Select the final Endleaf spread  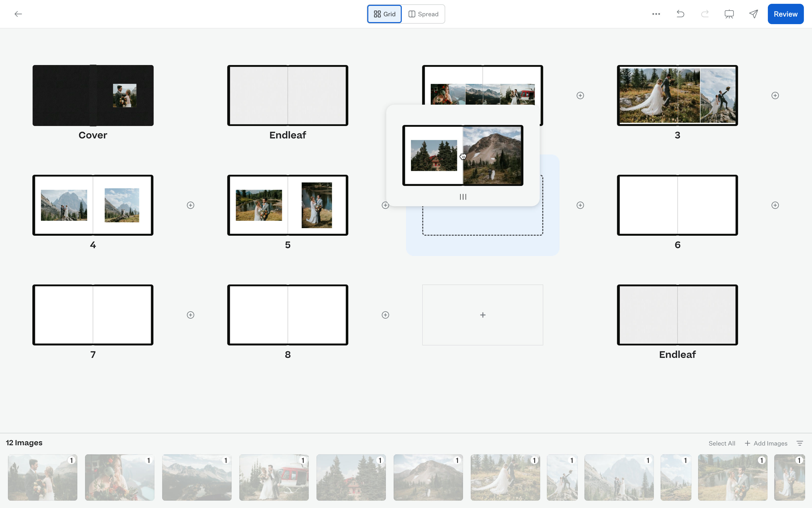(677, 315)
